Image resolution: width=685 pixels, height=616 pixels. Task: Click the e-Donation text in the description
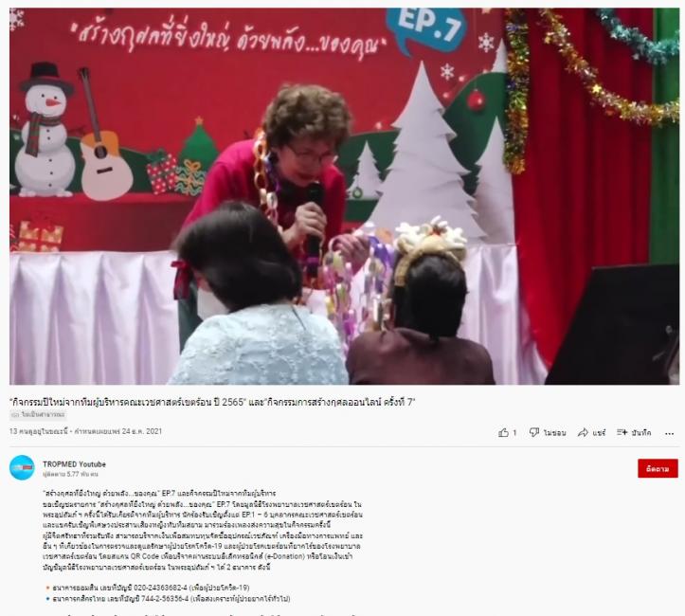(285, 556)
